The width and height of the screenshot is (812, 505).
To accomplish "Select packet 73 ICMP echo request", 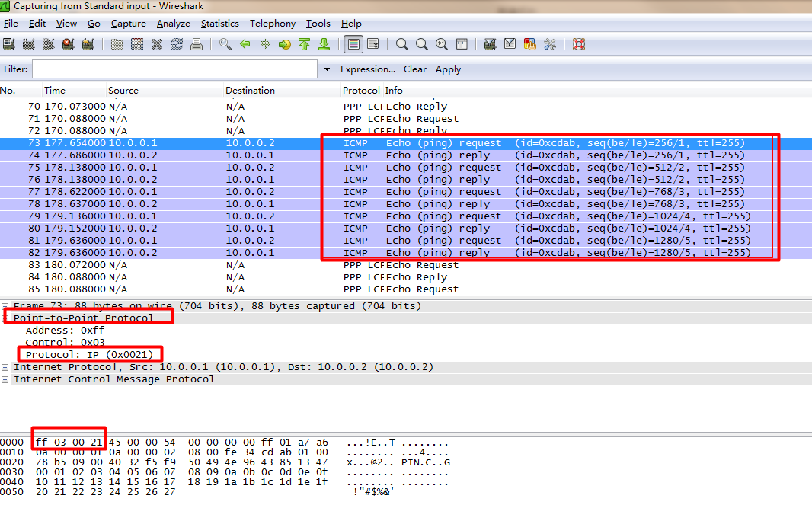I will tap(406, 143).
